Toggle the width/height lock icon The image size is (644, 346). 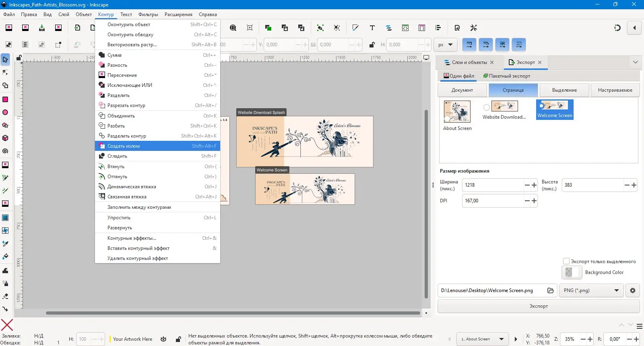tap(372, 45)
